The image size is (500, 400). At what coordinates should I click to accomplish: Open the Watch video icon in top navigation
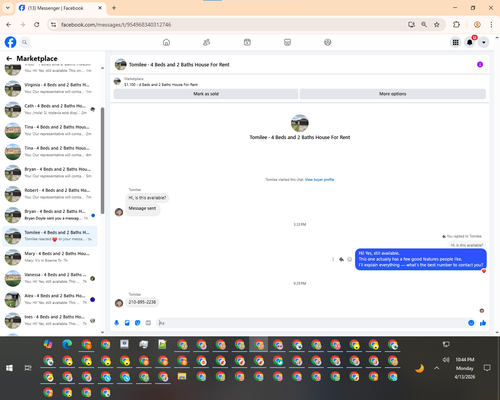tap(247, 42)
